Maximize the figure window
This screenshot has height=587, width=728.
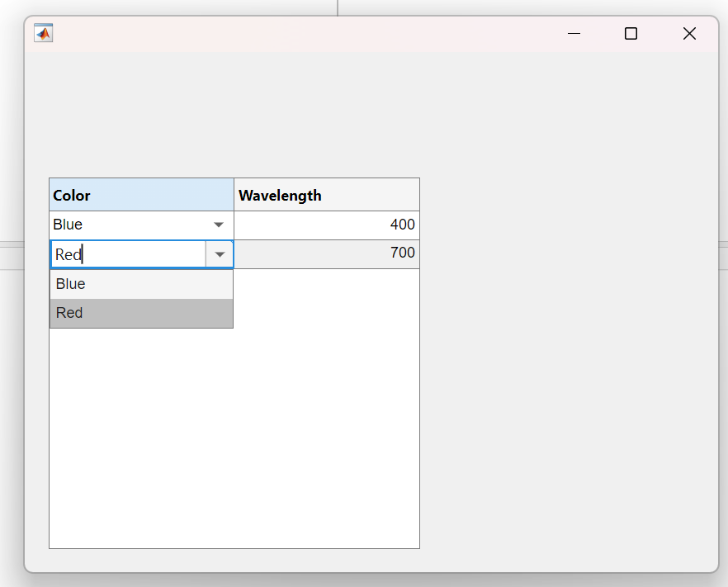click(x=631, y=33)
